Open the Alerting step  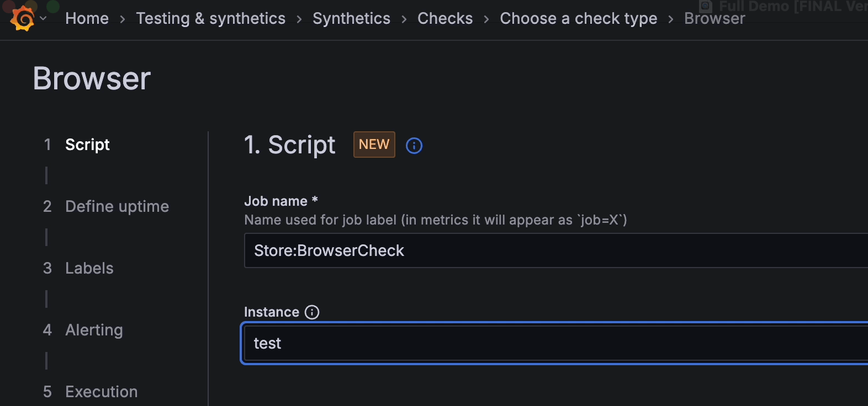click(x=94, y=330)
